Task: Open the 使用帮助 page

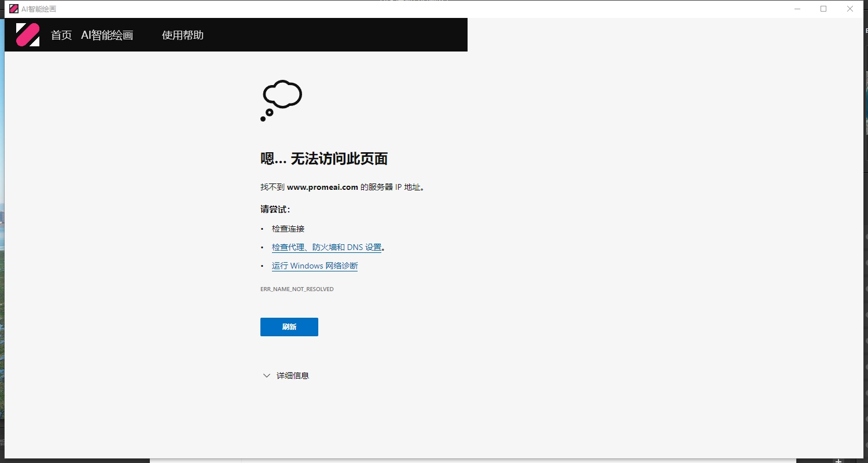Action: tap(183, 35)
